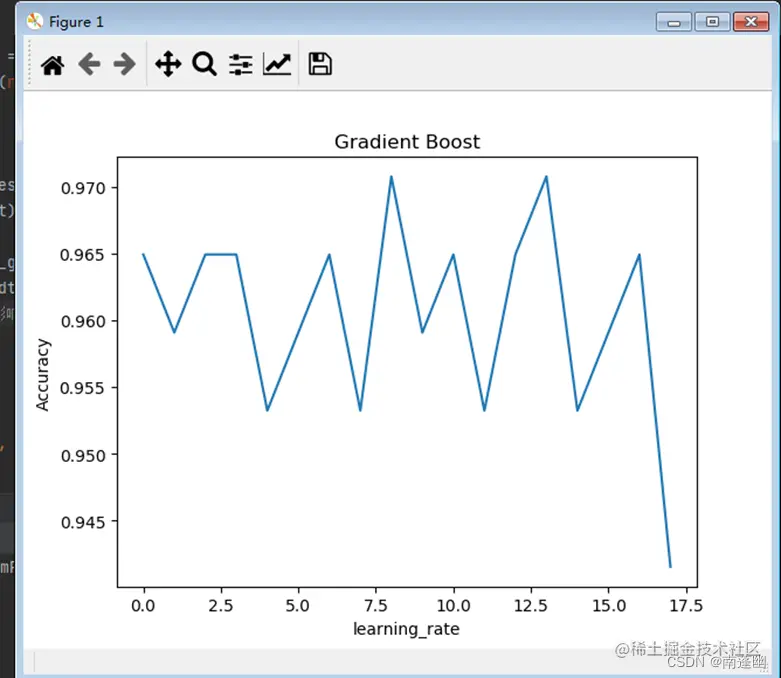Viewport: 781px width, 678px height.
Task: Click the matplotlib Figure 1 window icon
Action: click(x=35, y=21)
